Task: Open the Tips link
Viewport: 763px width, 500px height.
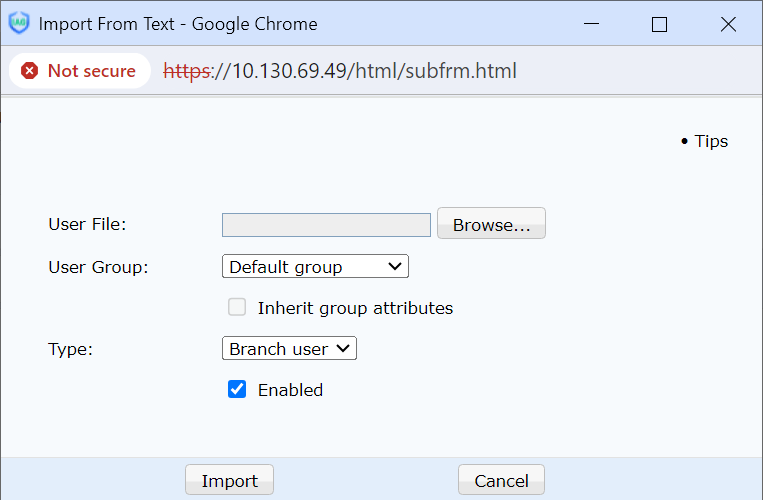Action: point(711,141)
